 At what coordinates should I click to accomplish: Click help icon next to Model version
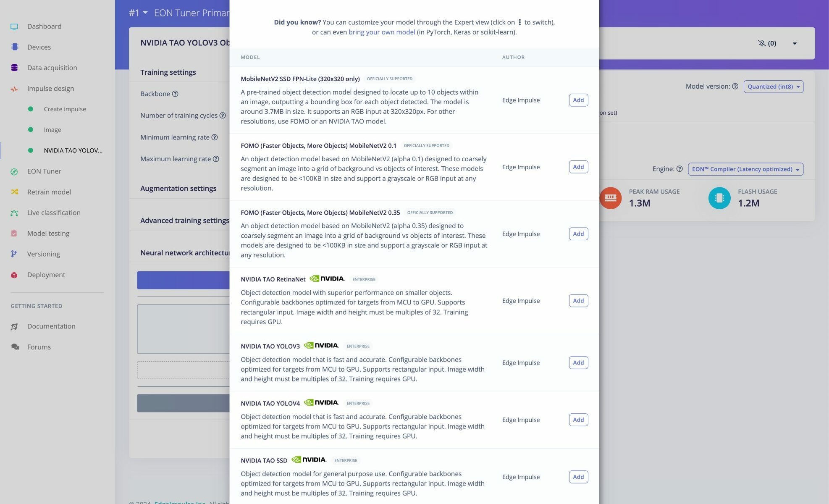pos(735,87)
